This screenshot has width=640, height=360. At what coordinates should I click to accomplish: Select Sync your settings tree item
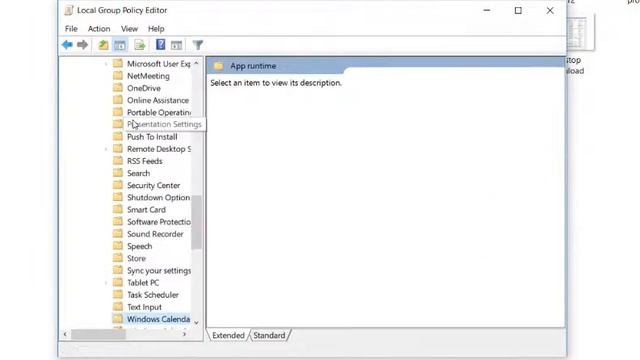[159, 270]
